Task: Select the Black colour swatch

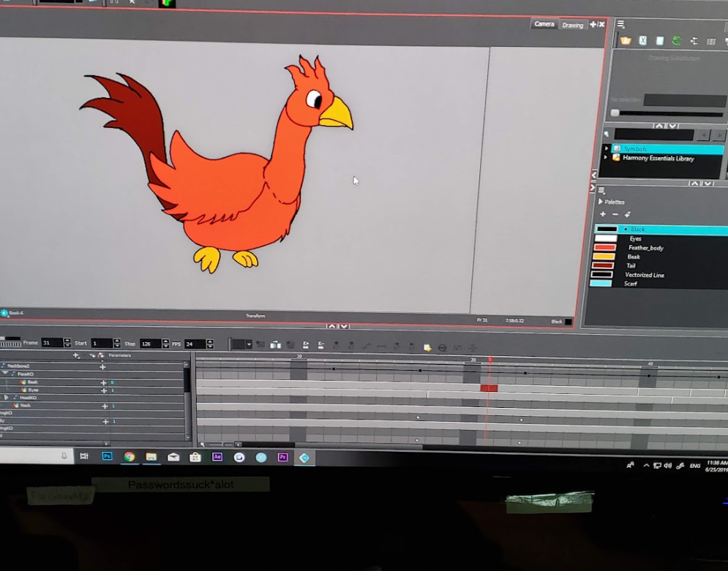Action: (607, 229)
